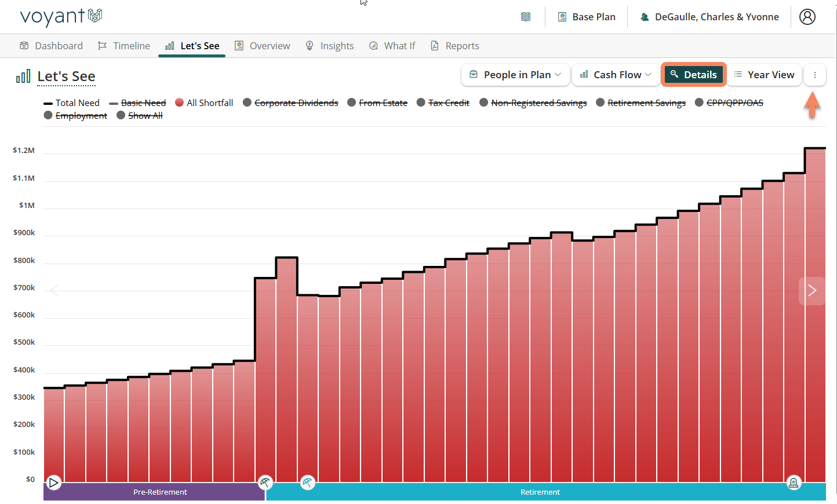Screen dimensions: 837x504
Task: Enable the Corporate Dividends legend series
Action: point(290,103)
